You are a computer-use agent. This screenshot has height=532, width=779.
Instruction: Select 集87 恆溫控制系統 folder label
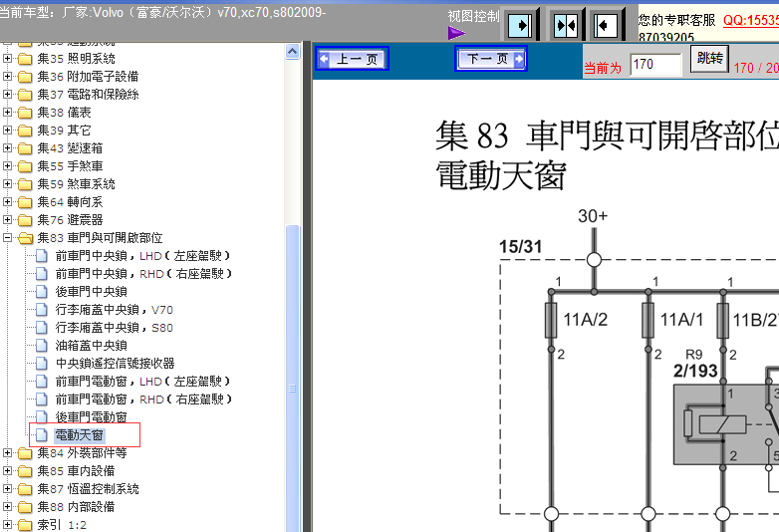[88, 489]
